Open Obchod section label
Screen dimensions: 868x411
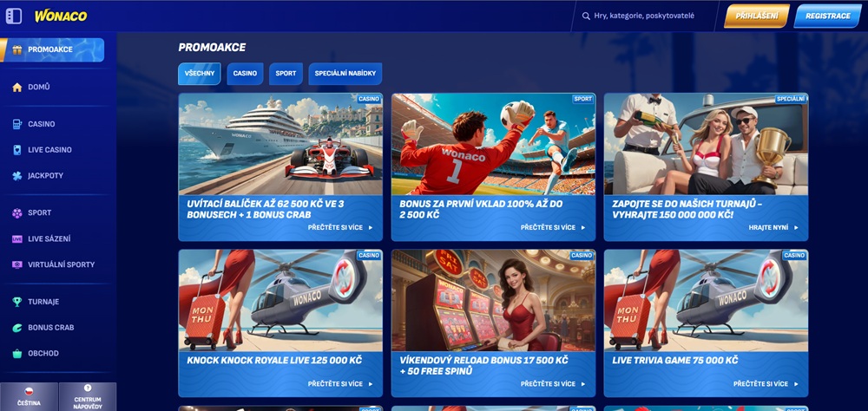click(43, 353)
